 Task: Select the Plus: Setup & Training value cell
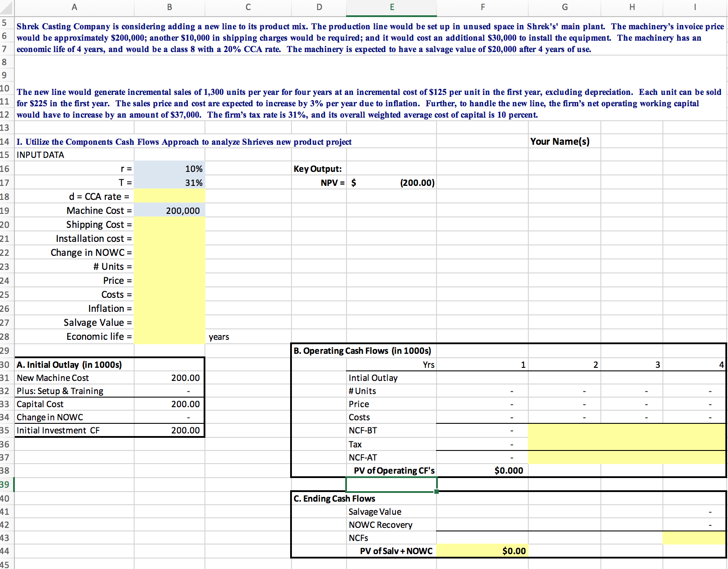(x=170, y=391)
